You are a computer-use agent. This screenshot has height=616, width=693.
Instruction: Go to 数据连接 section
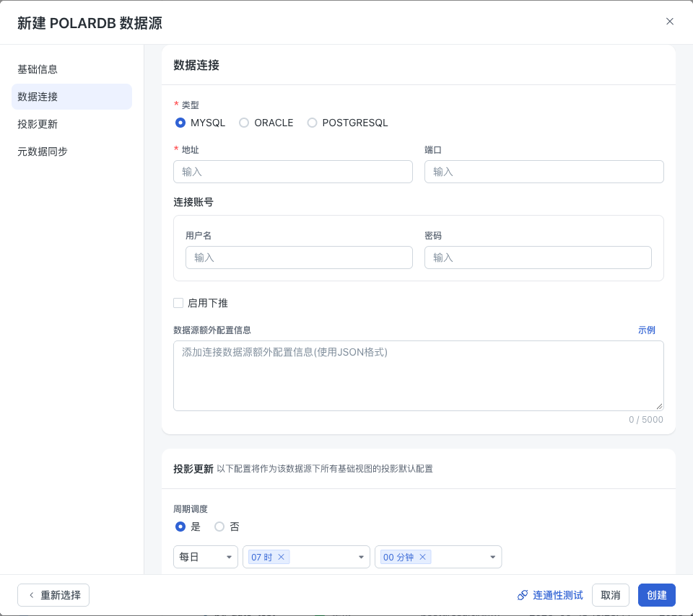71,97
